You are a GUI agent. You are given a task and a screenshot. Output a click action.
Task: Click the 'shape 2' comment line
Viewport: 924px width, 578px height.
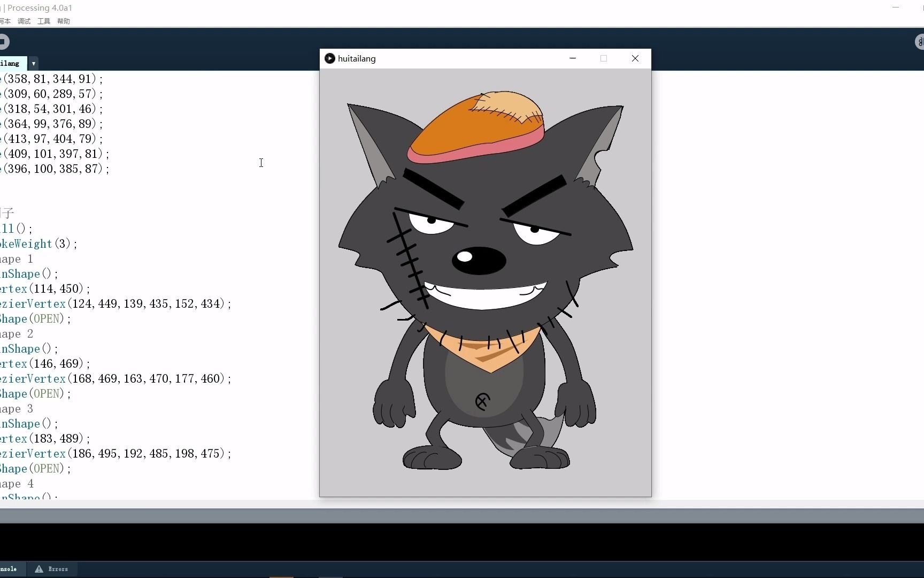17,333
